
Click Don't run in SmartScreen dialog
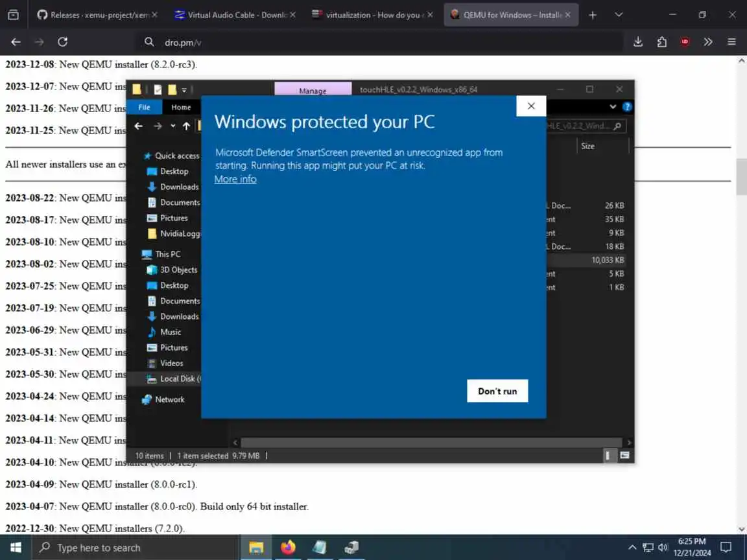(497, 391)
